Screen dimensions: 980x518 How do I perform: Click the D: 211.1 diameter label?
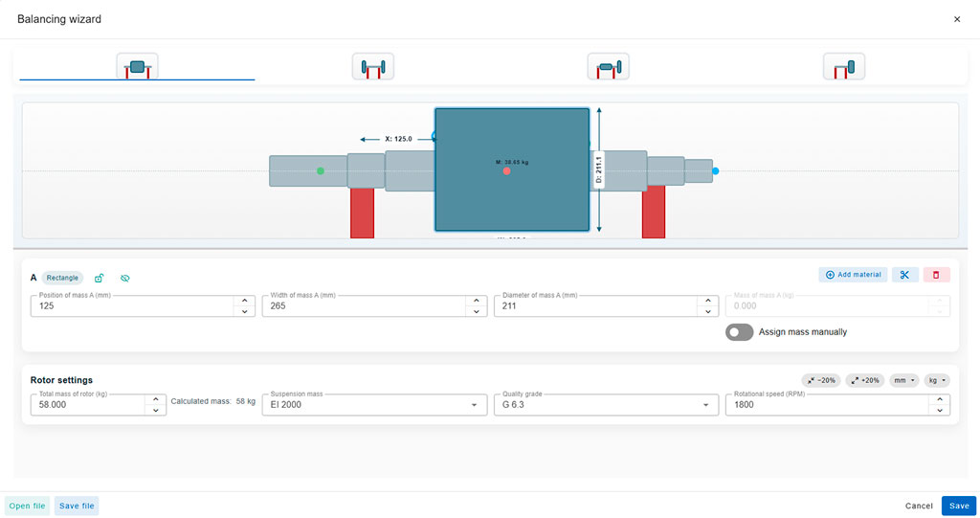point(599,170)
